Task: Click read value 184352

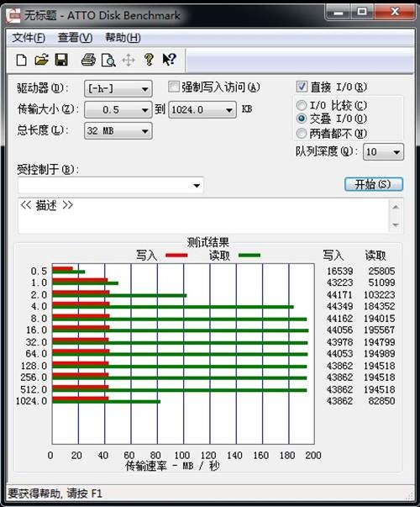Action: [x=380, y=306]
